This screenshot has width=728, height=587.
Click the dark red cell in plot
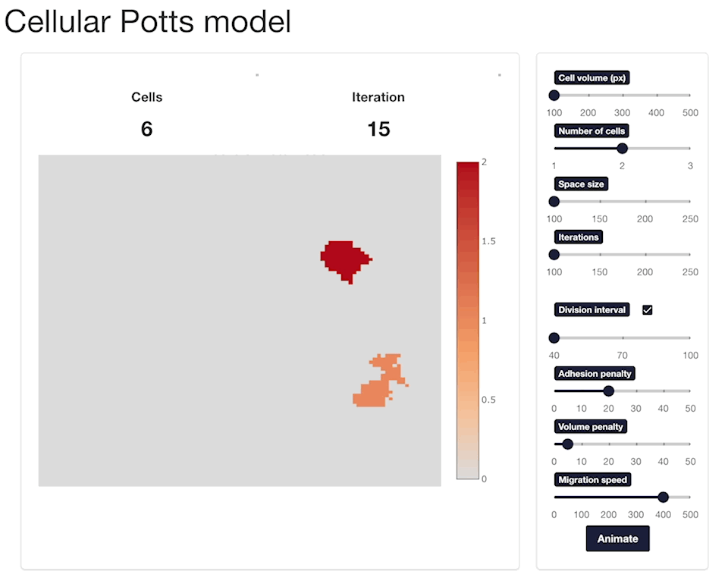(x=344, y=259)
